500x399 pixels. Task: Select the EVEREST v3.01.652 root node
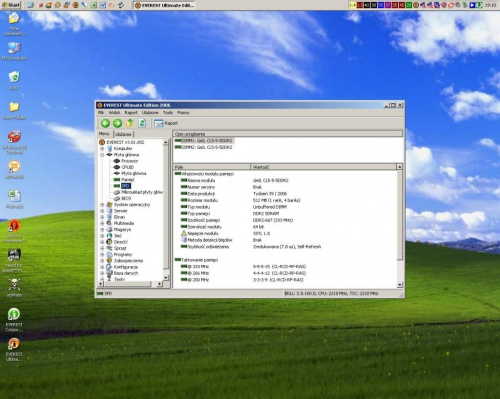point(125,142)
